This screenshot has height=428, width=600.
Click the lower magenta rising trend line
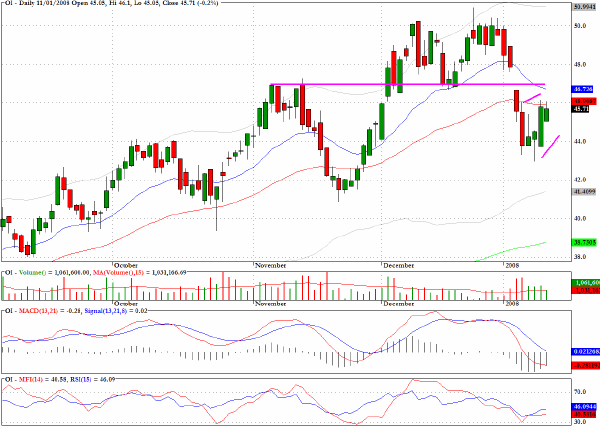pyautogui.click(x=551, y=146)
